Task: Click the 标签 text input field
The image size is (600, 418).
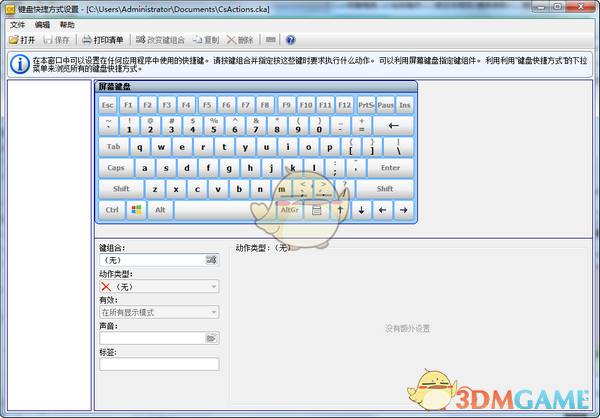Action: click(x=158, y=364)
